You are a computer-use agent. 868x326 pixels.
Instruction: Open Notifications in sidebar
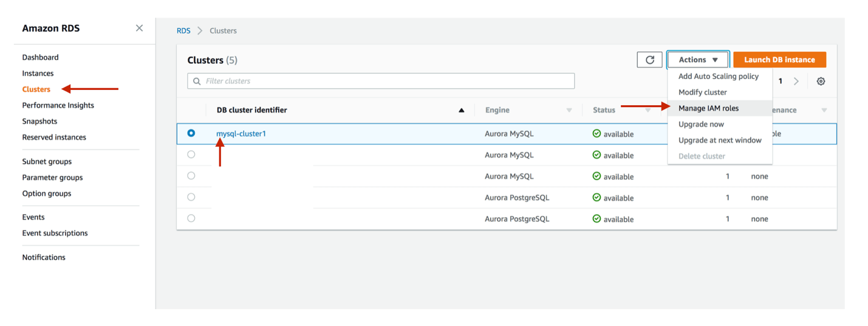click(44, 257)
